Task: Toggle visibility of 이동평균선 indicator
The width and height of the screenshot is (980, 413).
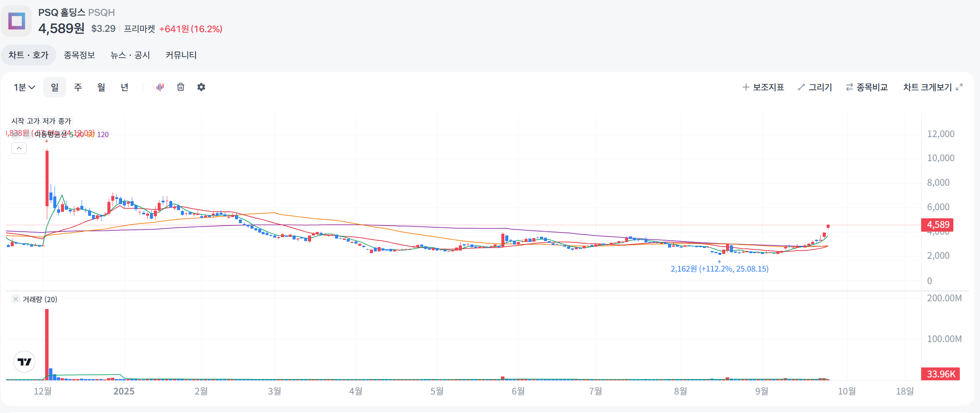Action: click(16, 135)
